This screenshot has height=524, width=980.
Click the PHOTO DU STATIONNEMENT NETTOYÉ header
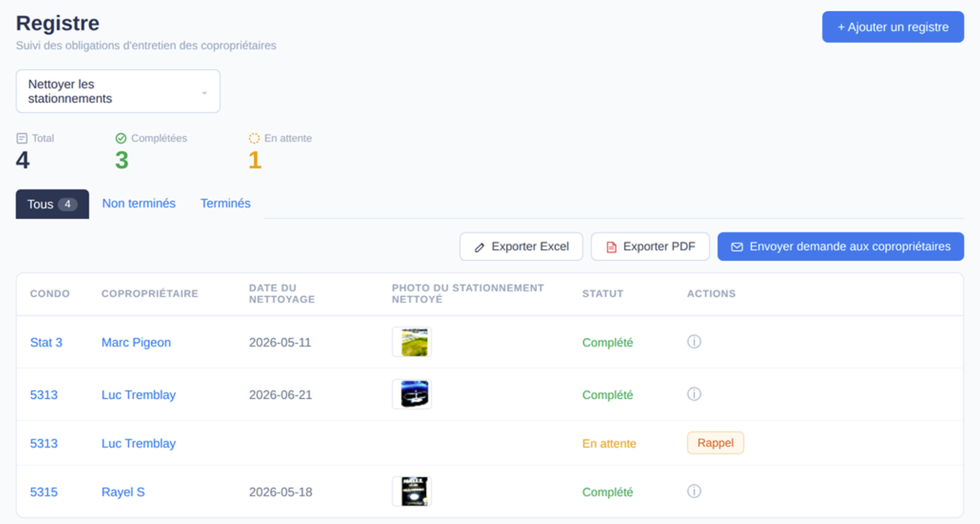click(x=468, y=294)
